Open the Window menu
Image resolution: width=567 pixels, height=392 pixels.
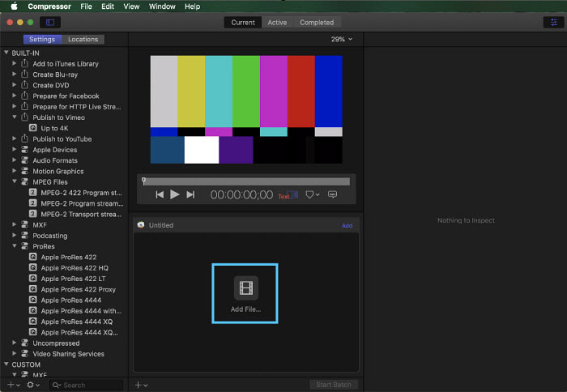tap(162, 6)
